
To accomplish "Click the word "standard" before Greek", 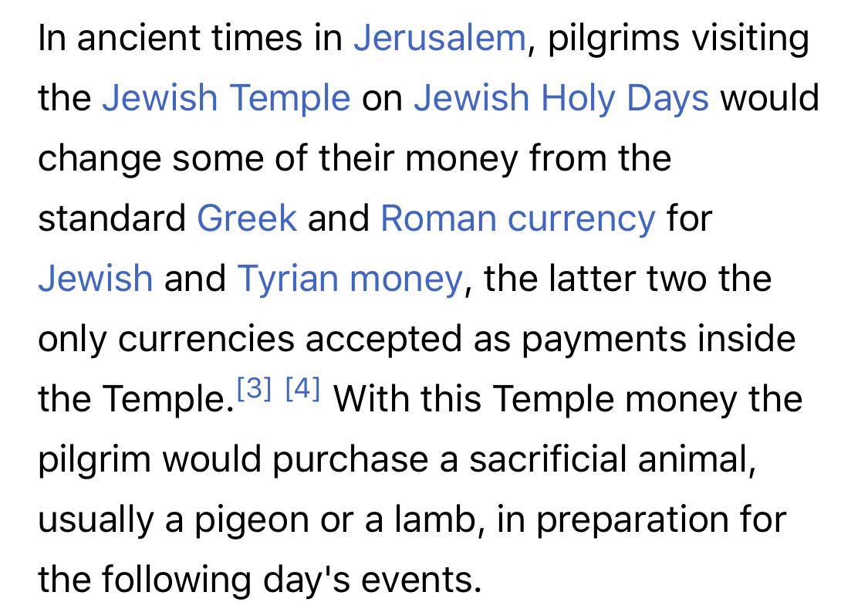I will [112, 218].
